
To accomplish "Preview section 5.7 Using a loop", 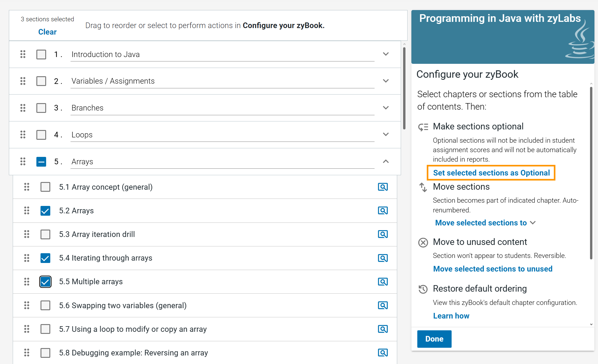I will coord(383,329).
